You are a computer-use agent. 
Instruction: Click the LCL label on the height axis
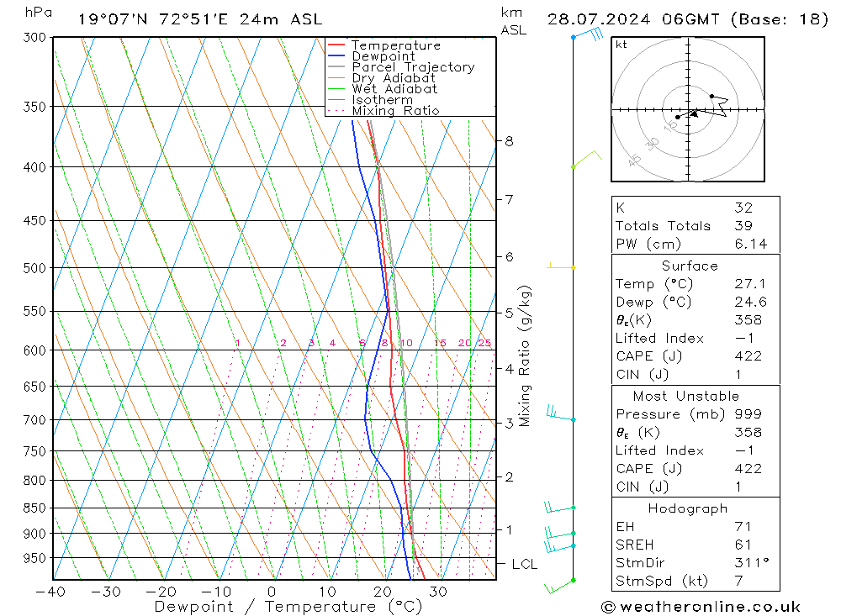point(525,564)
